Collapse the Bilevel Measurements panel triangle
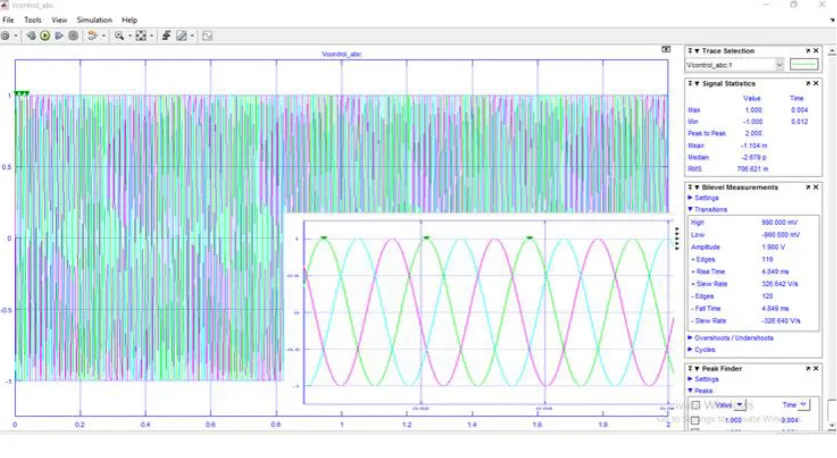 (x=697, y=187)
